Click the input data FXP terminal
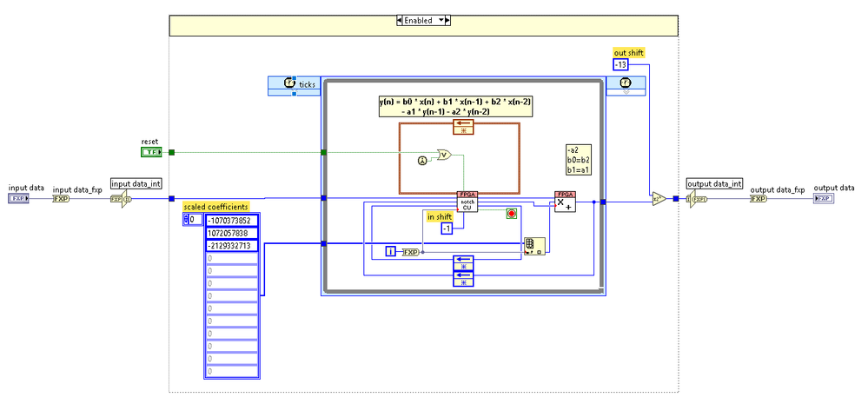The width and height of the screenshot is (868, 404). click(18, 198)
